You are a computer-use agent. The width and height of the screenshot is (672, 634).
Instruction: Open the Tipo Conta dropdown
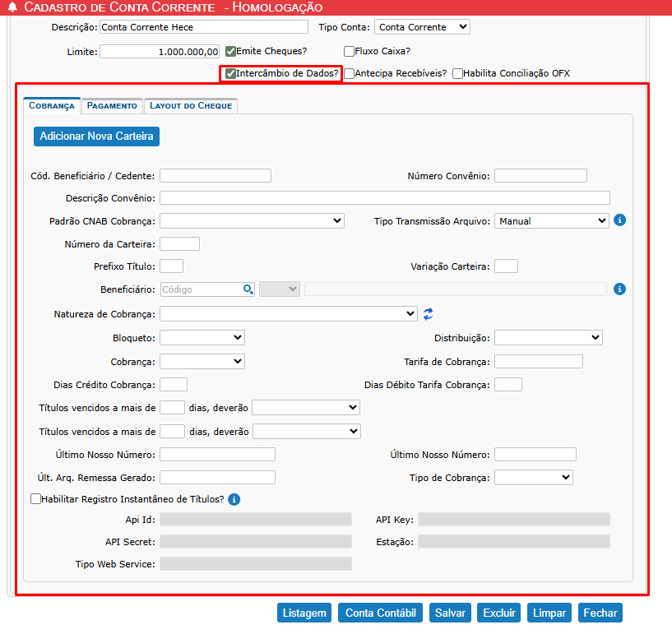click(x=422, y=27)
